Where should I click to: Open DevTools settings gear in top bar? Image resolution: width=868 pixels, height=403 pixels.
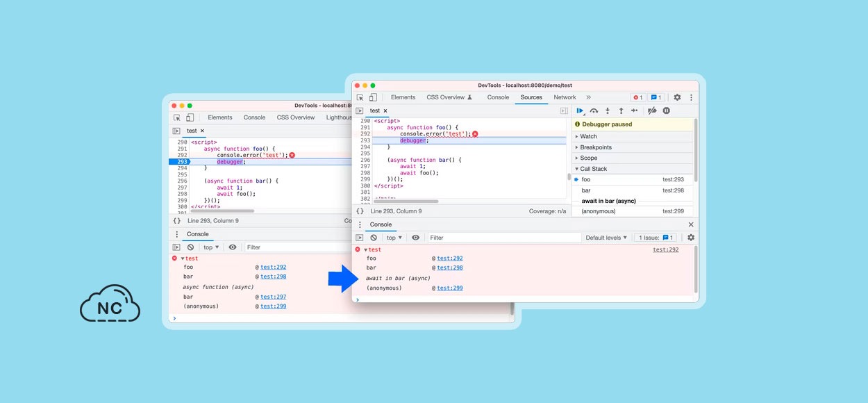(677, 97)
